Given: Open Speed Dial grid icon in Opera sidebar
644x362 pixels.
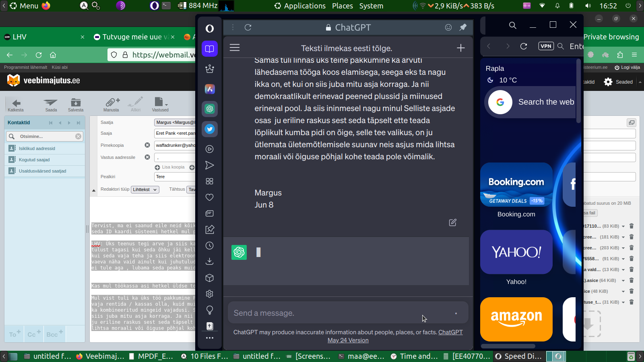Looking at the screenshot, I should tap(209, 181).
